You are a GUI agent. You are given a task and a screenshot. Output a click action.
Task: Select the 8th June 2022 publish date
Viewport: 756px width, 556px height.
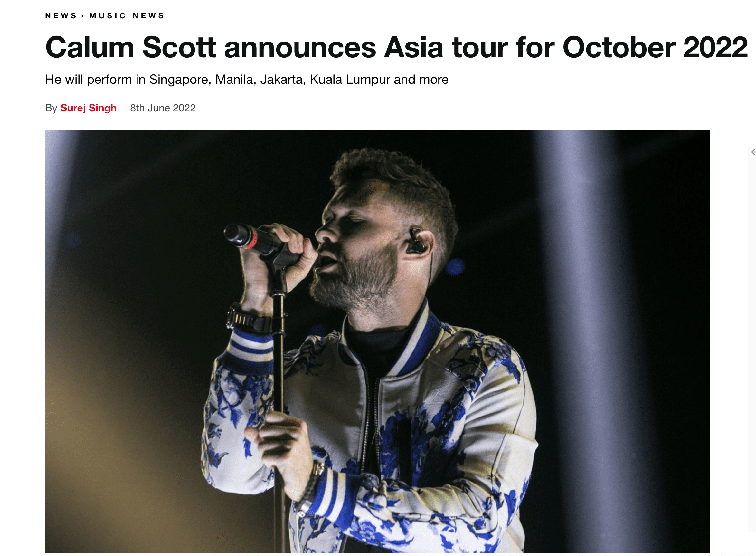[163, 108]
